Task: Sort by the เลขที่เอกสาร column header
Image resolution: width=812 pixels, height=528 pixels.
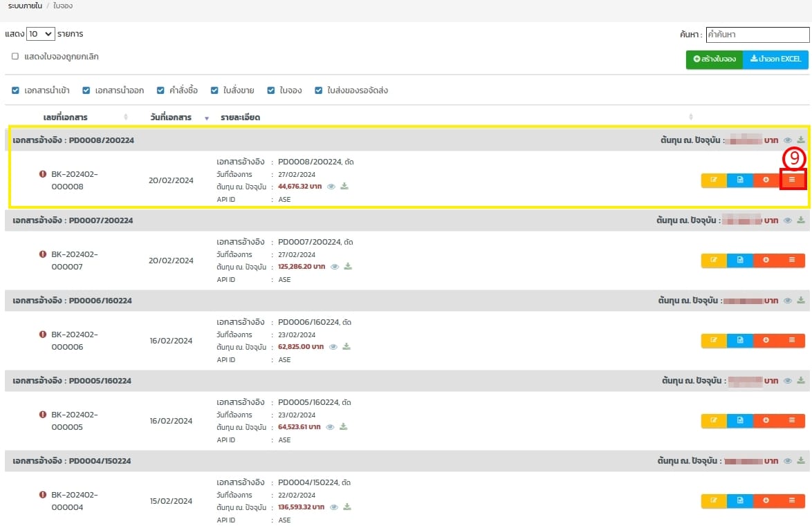Action: tap(66, 117)
